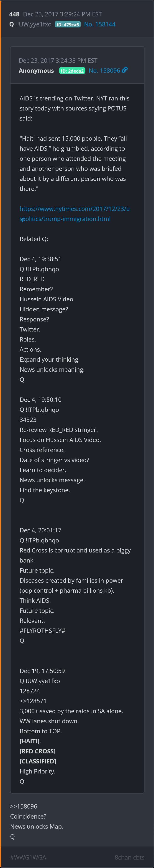Open the post No. 158144 link
This screenshot has width=154, height=868.
pyautogui.click(x=100, y=24)
